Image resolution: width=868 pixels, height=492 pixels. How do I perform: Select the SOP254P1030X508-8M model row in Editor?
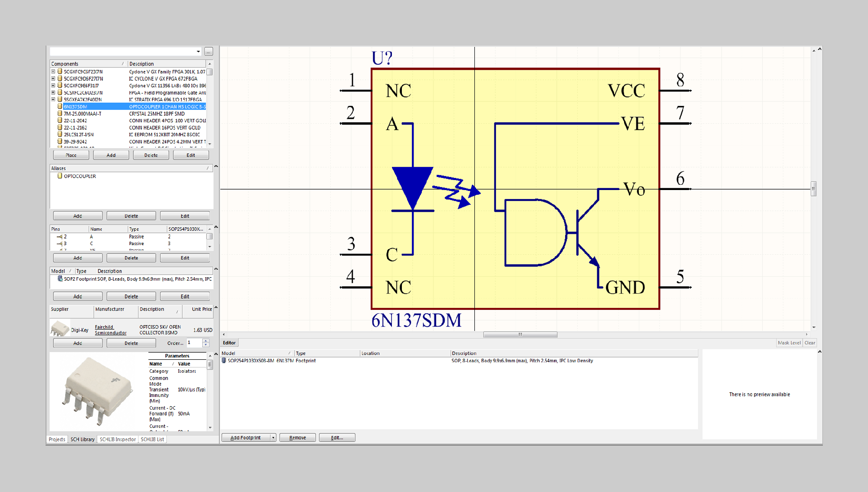click(x=459, y=361)
